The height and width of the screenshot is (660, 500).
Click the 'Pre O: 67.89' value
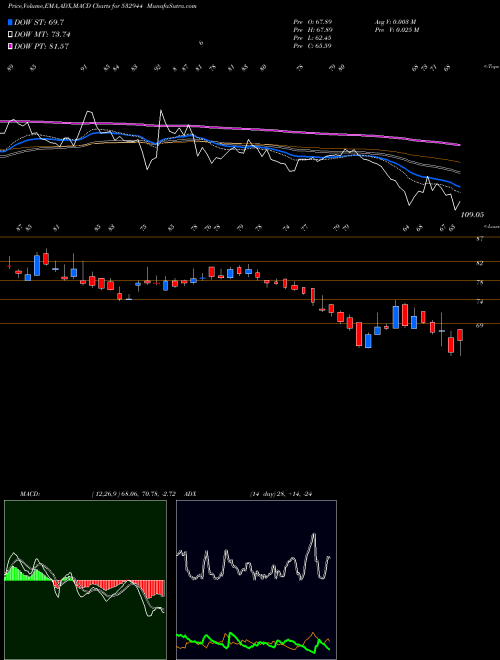[313, 21]
